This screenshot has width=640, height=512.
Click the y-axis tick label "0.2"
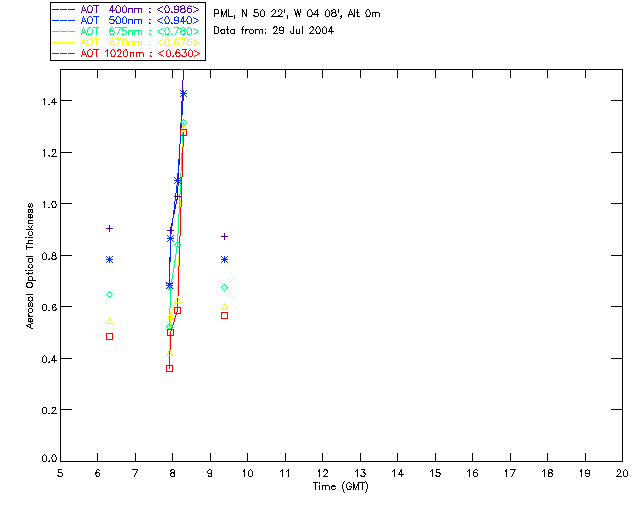pos(49,410)
